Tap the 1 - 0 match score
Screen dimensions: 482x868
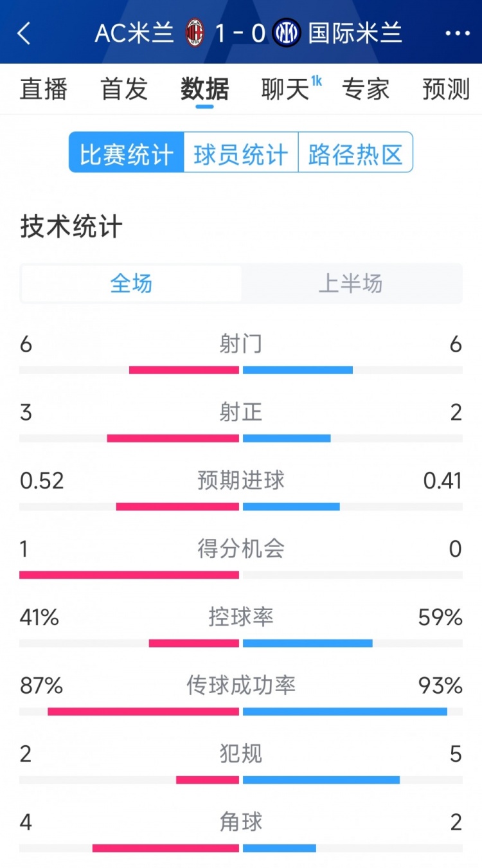(240, 33)
